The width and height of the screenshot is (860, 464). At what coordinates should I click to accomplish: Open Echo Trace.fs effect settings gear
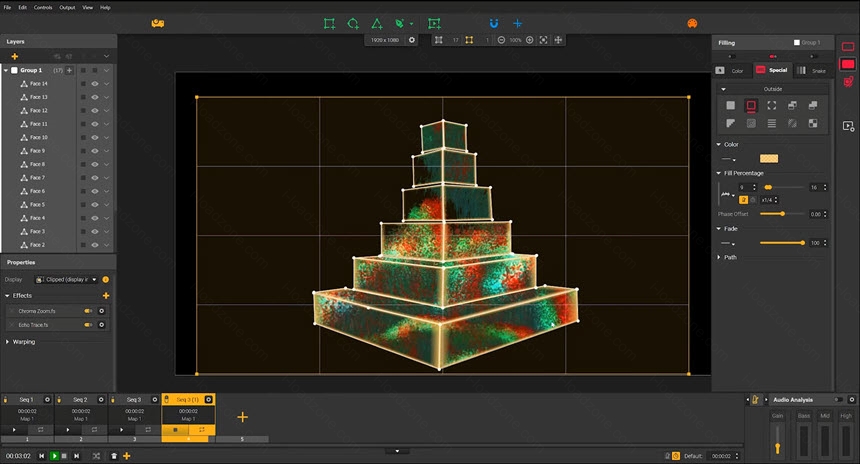point(101,325)
